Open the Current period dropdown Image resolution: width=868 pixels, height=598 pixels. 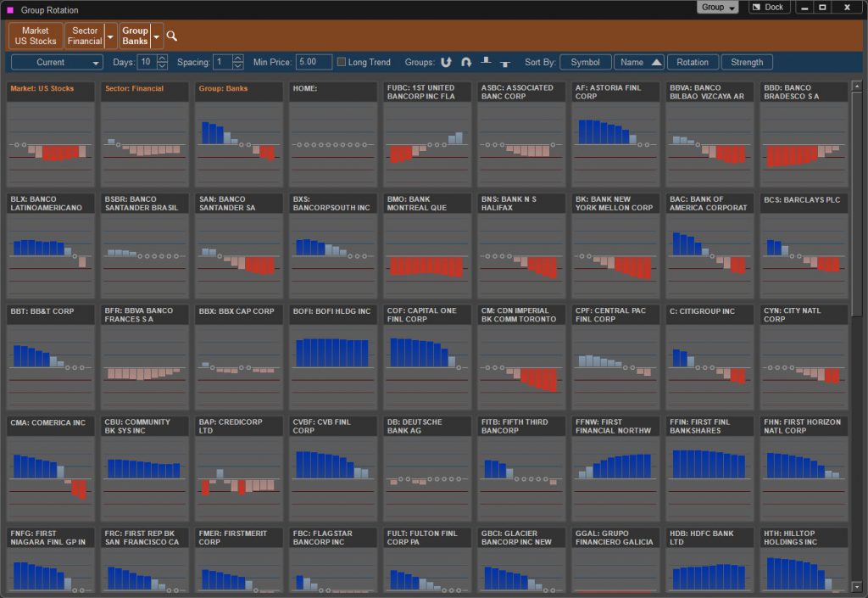tap(57, 62)
